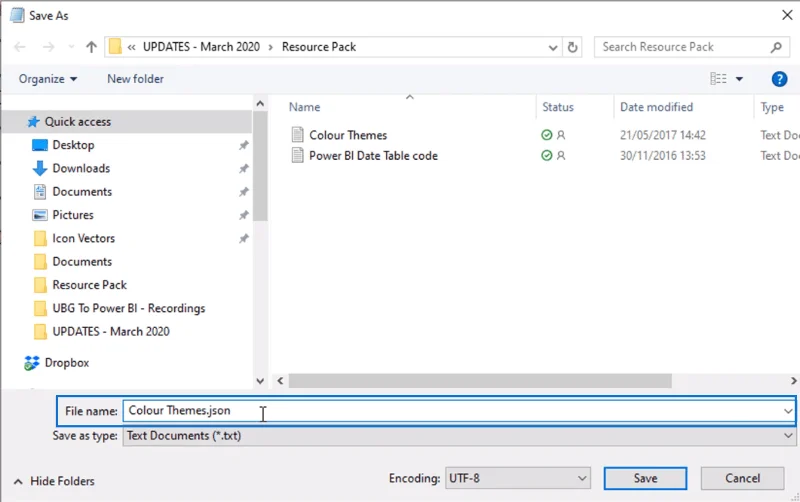The height and width of the screenshot is (502, 800).
Task: Click the date 21/05/2017 14:42
Action: pyautogui.click(x=663, y=135)
